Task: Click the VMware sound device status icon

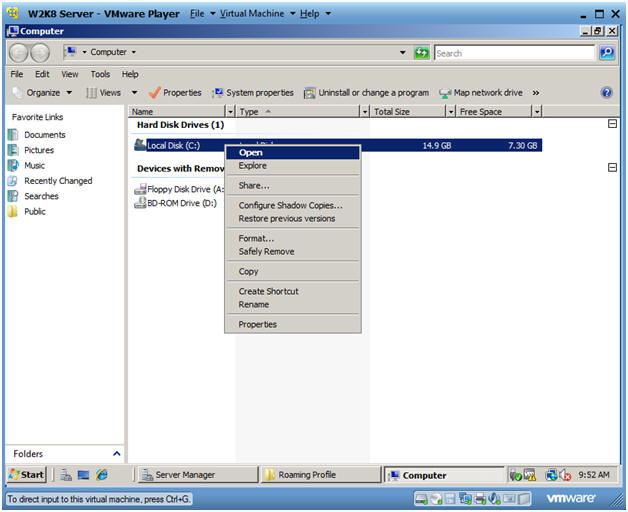Action: point(495,499)
